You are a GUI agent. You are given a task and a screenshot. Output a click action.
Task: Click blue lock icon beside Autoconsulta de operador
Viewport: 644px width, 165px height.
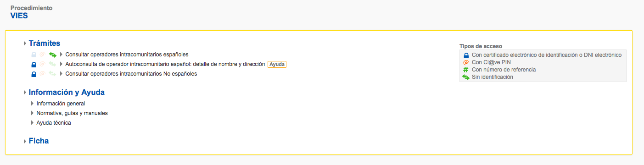click(x=34, y=64)
